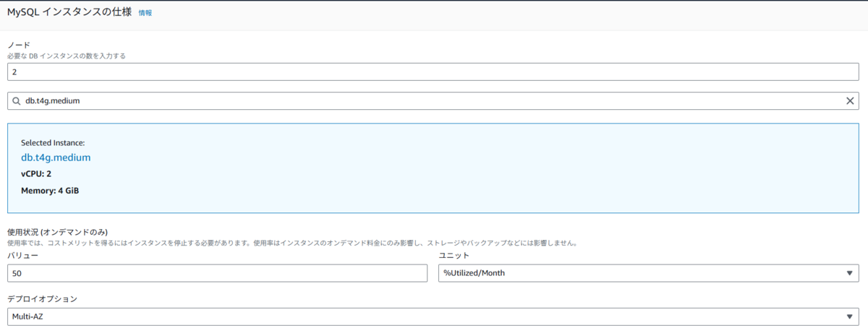Click the MySQL インスタンスの仕様 heading
The width and height of the screenshot is (868, 336).
[x=69, y=12]
